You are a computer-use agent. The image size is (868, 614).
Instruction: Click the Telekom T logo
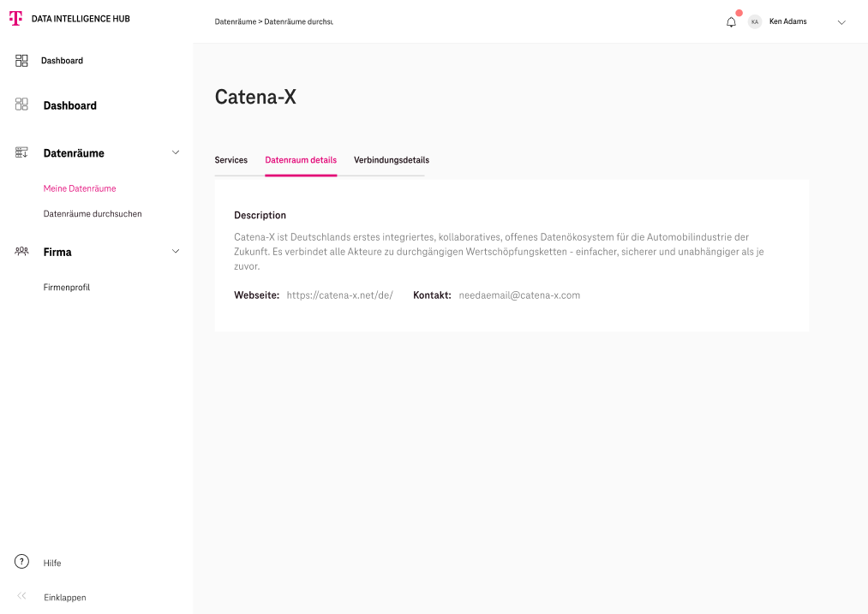(x=15, y=18)
